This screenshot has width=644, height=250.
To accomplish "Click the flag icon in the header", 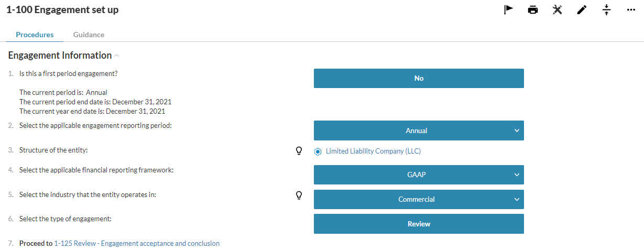I will [x=508, y=9].
